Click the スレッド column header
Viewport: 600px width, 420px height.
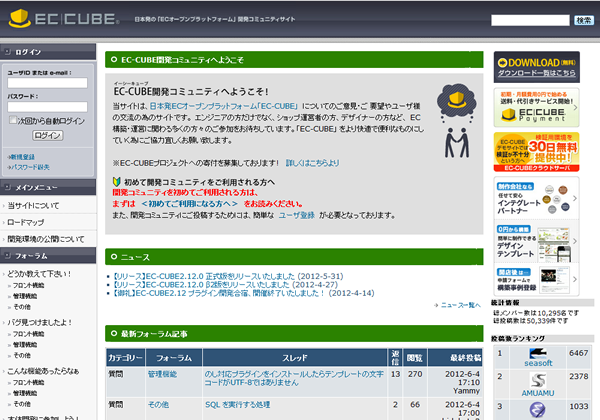coord(295,358)
